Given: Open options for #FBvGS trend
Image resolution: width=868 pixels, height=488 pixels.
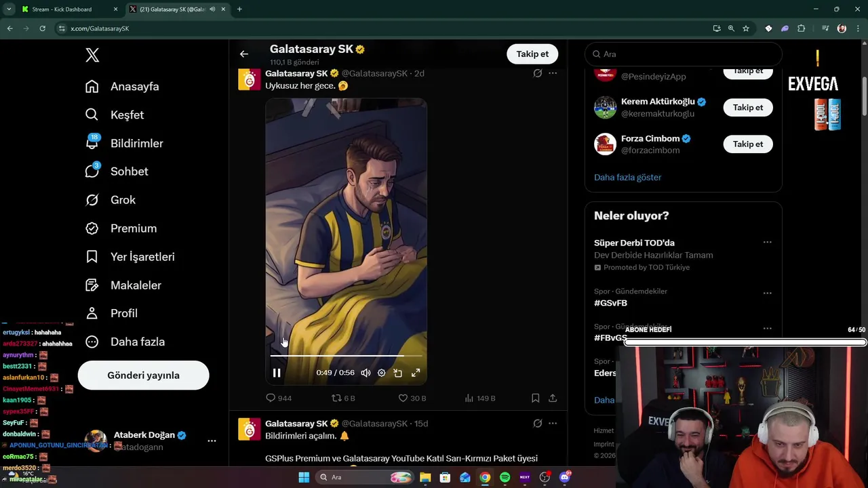Looking at the screenshot, I should [x=767, y=329].
